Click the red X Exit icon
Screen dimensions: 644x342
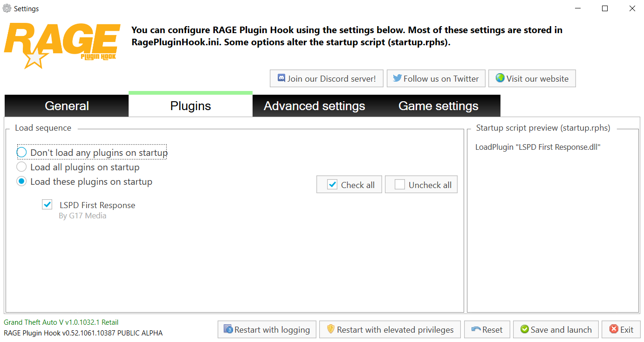[613, 329]
